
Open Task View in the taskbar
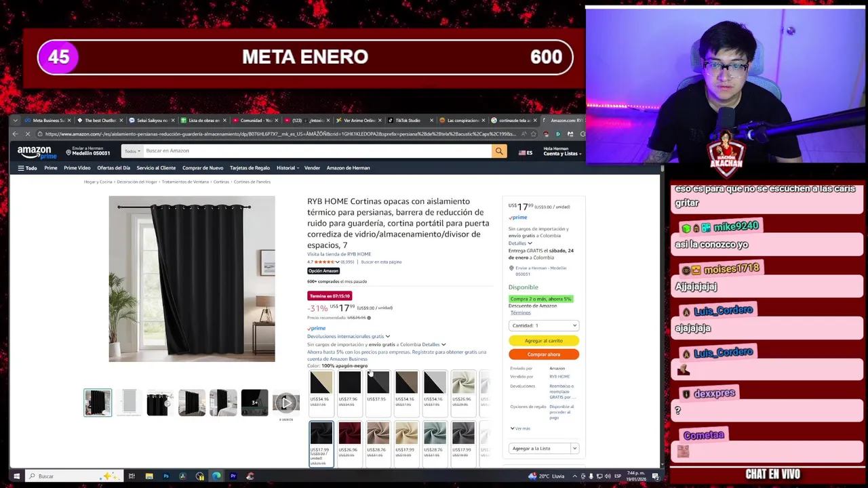click(132, 476)
